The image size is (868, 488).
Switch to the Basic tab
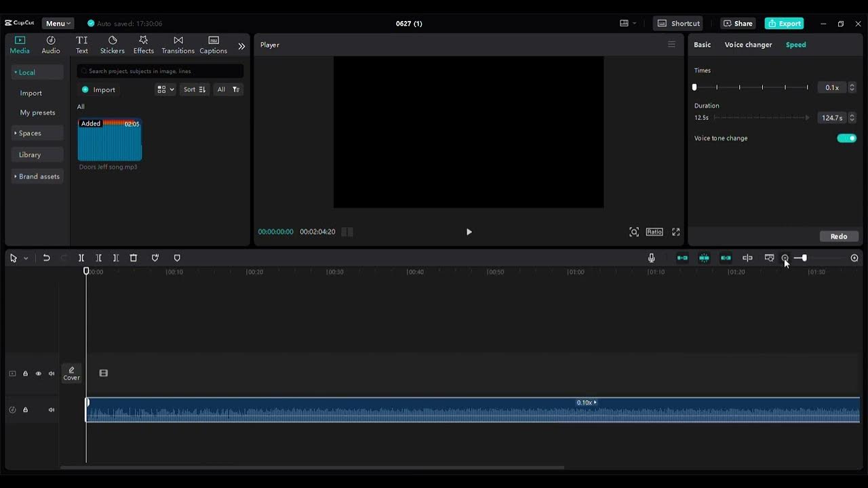[703, 45]
